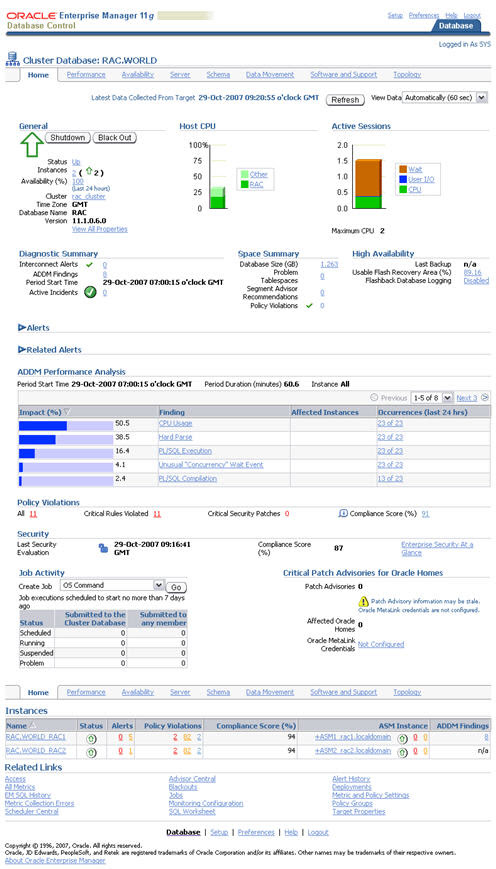Open the Hard Parse finding link
The height and width of the screenshot is (869, 496).
point(175,437)
